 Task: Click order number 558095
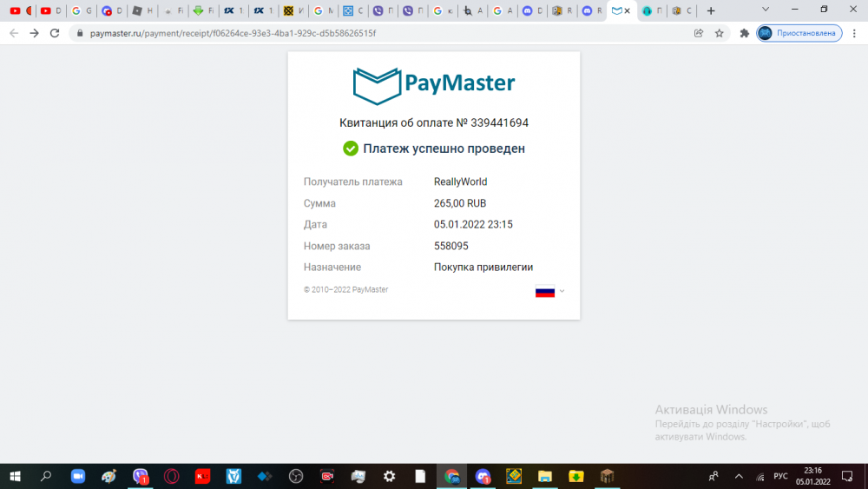[x=450, y=246]
